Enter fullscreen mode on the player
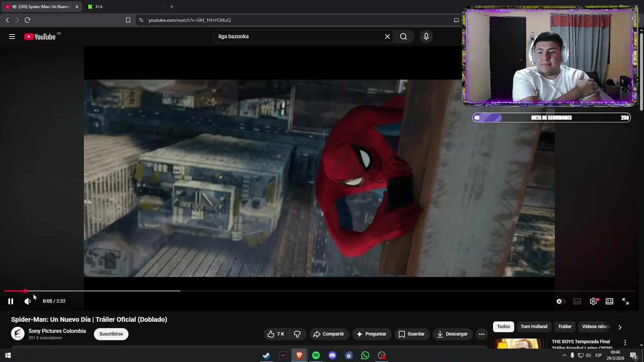The width and height of the screenshot is (644, 362). pos(625,301)
